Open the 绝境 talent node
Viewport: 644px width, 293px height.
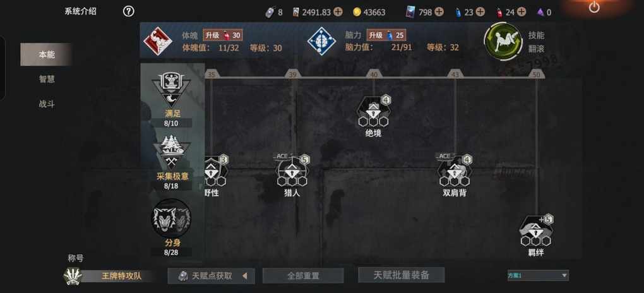[x=374, y=112]
